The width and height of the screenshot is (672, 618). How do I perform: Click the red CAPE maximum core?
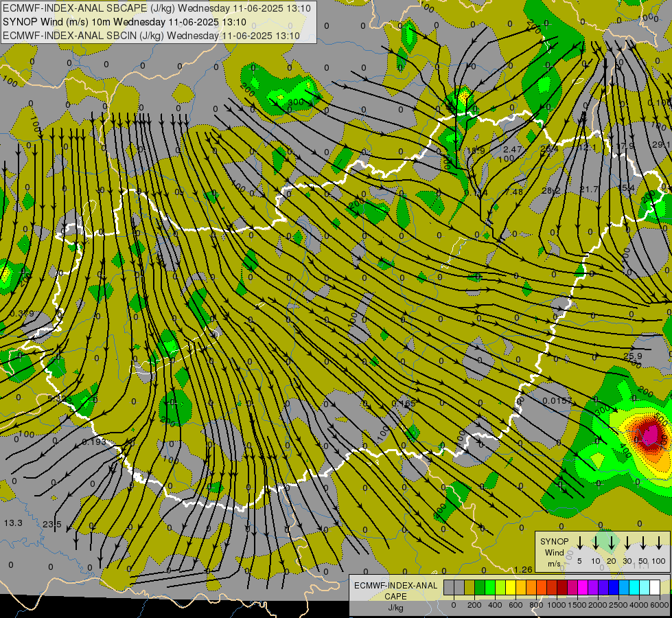[651, 433]
